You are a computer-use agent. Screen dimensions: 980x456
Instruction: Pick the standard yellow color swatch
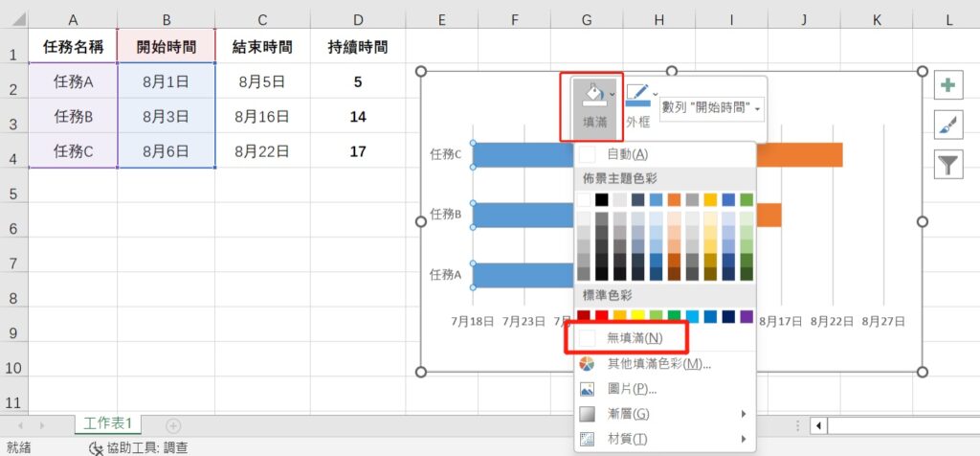coord(638,315)
